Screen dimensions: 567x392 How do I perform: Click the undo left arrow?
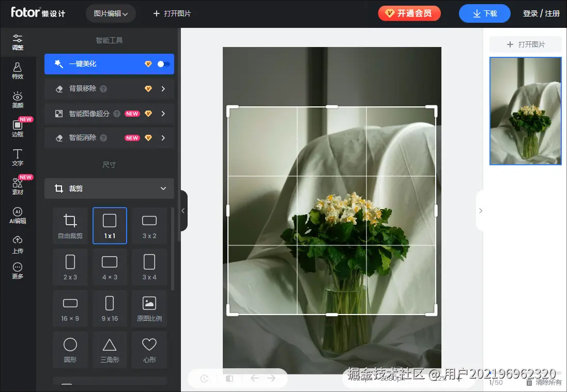point(255,378)
